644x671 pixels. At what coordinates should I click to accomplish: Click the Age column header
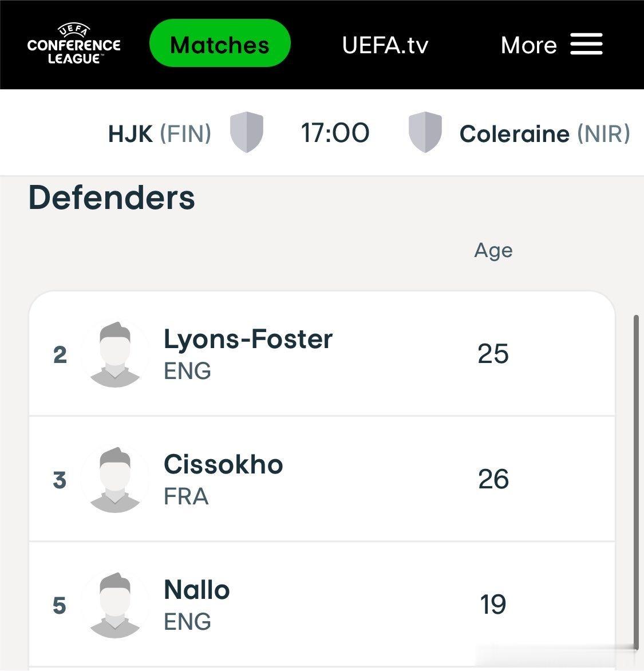point(493,250)
